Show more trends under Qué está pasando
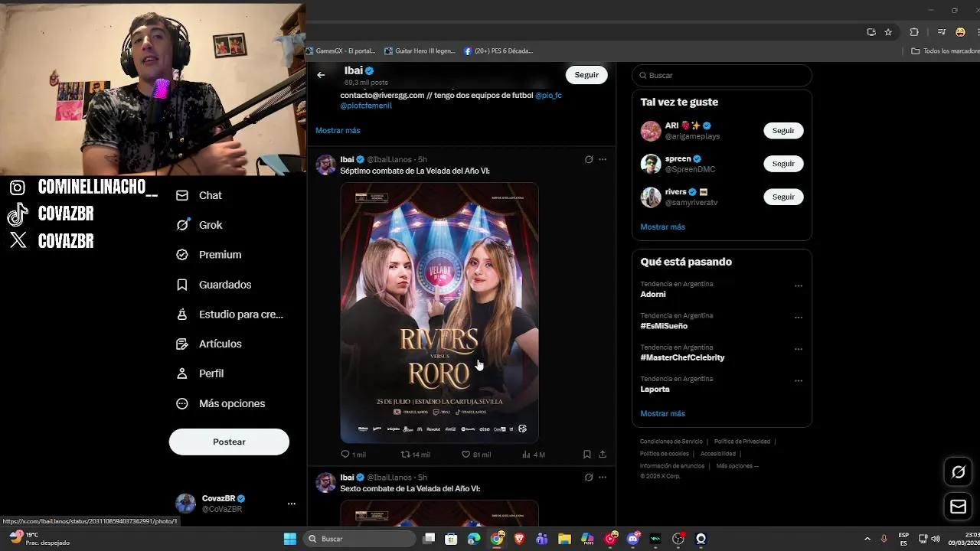 [662, 413]
